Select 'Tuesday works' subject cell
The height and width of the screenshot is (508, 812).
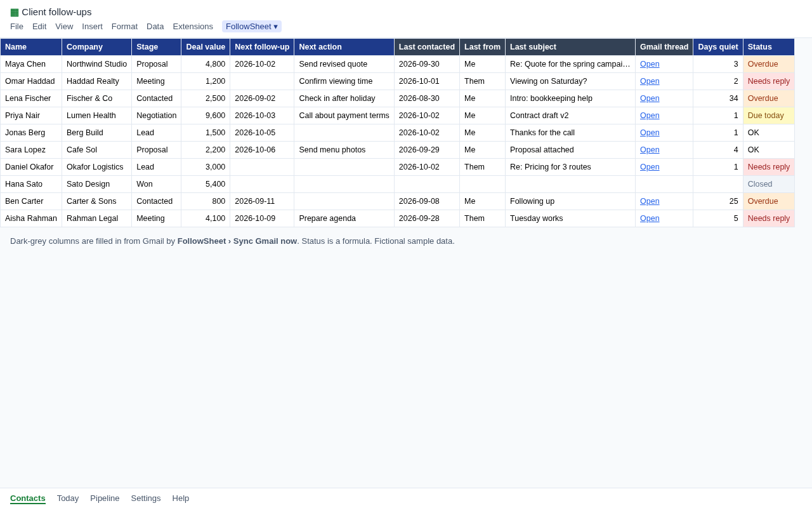(570, 218)
